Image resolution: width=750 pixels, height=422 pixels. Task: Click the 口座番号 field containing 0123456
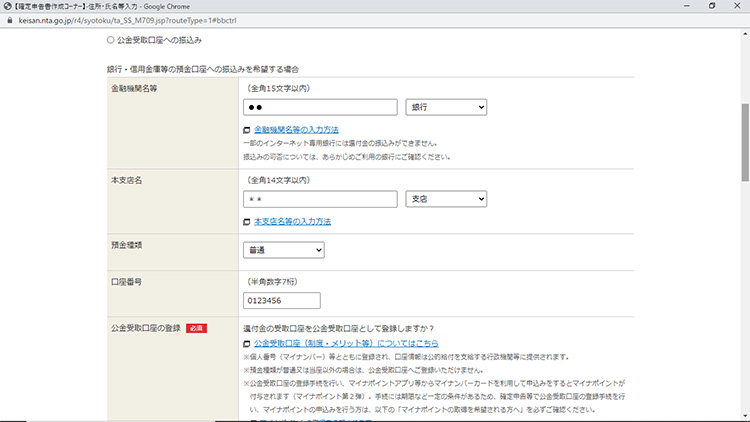coord(281,301)
